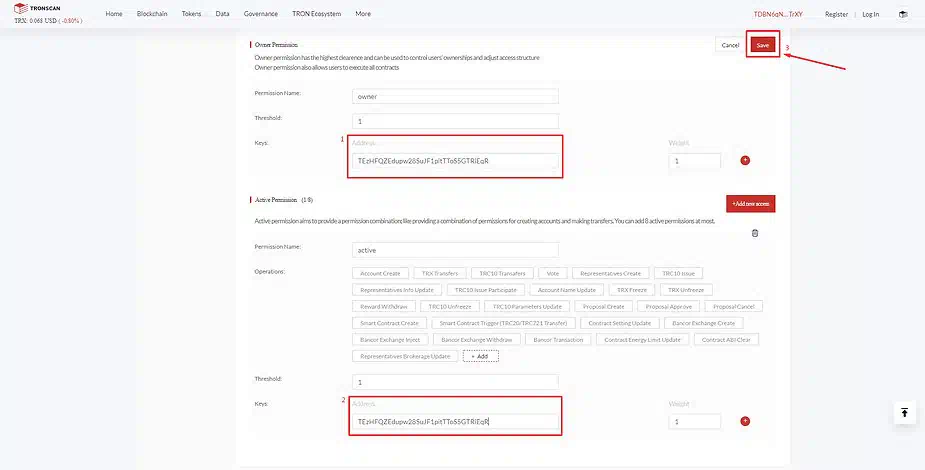Click the Owner Permission key address field
The width and height of the screenshot is (925, 470).
pos(455,160)
